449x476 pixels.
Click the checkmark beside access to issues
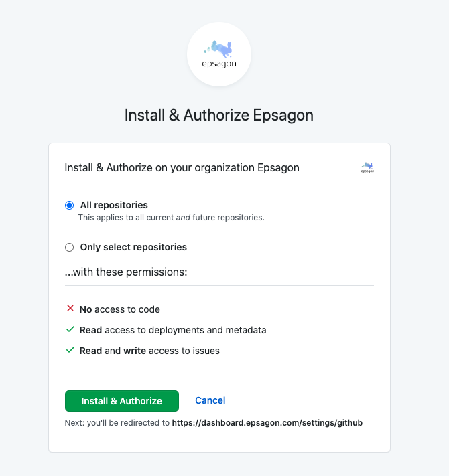[70, 350]
